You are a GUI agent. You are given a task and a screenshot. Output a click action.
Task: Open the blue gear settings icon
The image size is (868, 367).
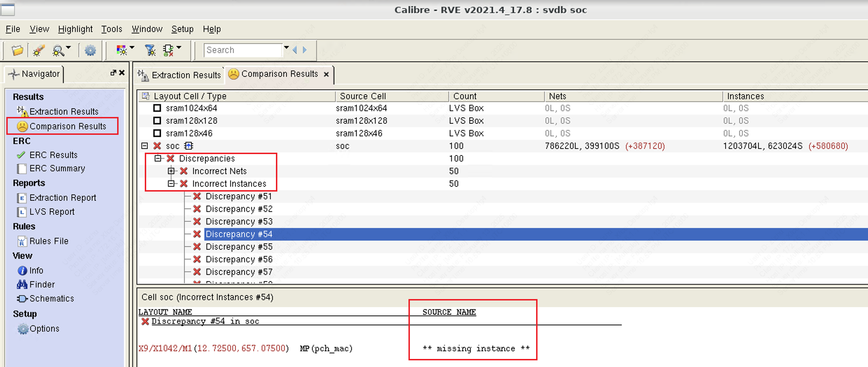90,50
